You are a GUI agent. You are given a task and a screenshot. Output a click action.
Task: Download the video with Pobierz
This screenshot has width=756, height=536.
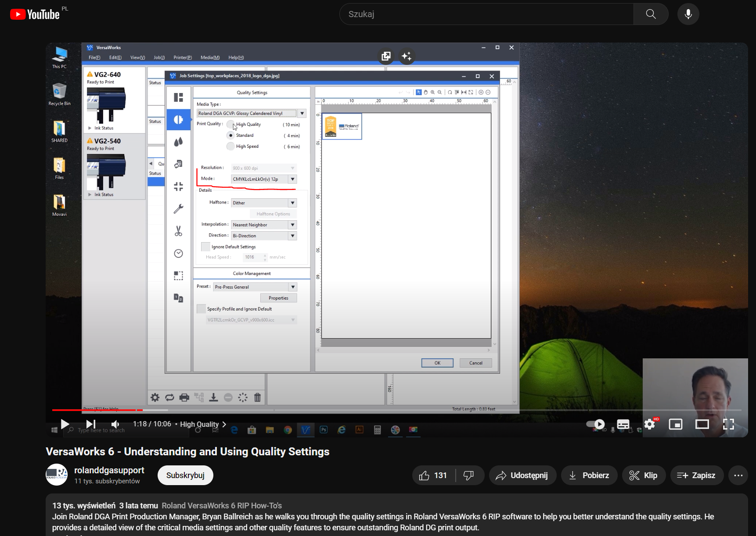[x=589, y=475]
